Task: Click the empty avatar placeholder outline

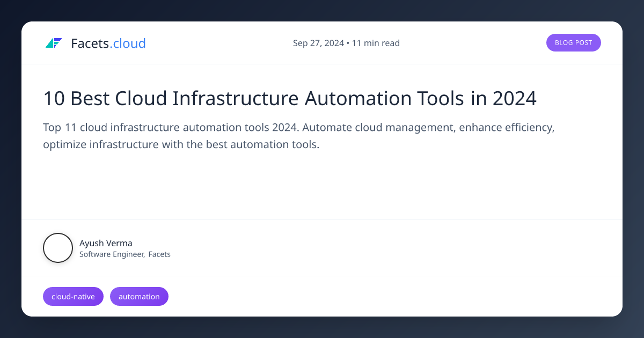Action: click(58, 248)
